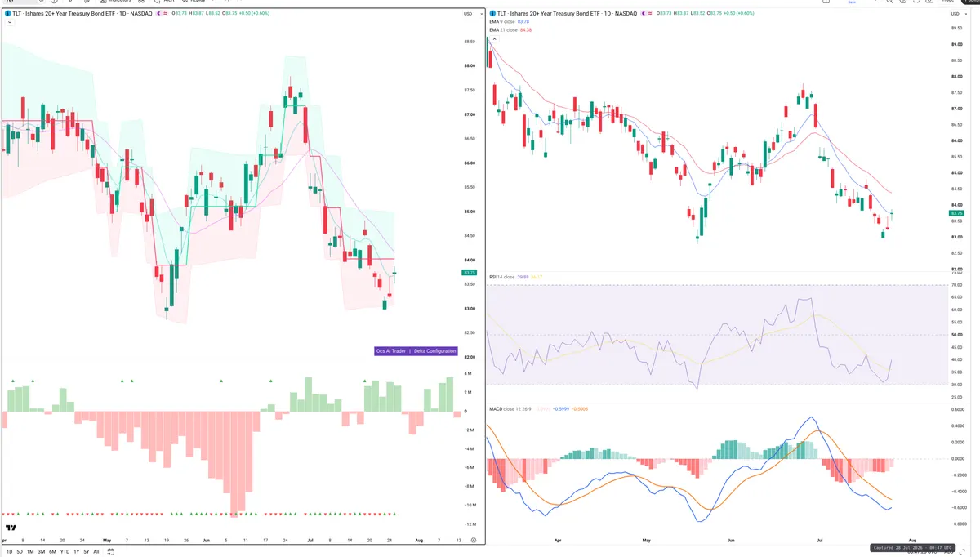Click the EMA 21 value 84.38

[x=526, y=30]
